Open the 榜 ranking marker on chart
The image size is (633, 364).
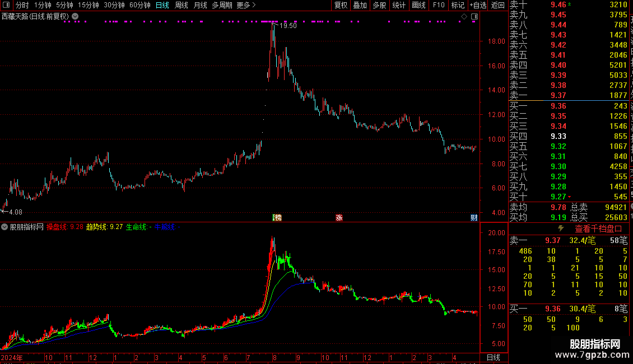(277, 217)
